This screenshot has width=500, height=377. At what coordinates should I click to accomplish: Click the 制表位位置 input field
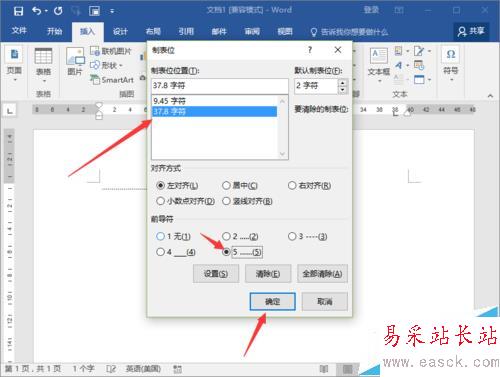(219, 86)
